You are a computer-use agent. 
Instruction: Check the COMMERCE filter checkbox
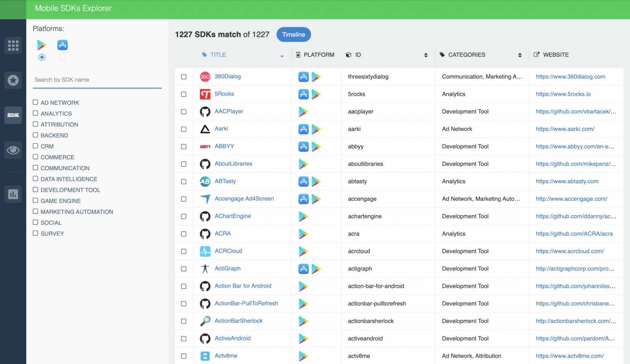pyautogui.click(x=36, y=157)
